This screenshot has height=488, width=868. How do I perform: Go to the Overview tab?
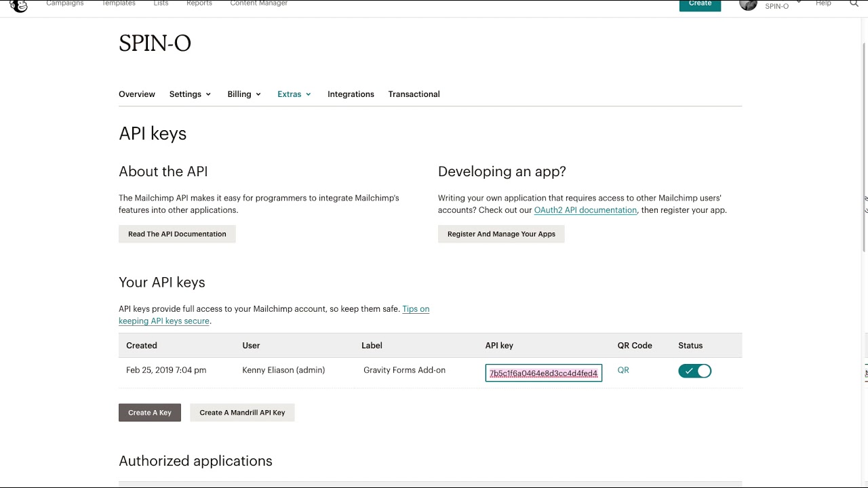tap(137, 94)
